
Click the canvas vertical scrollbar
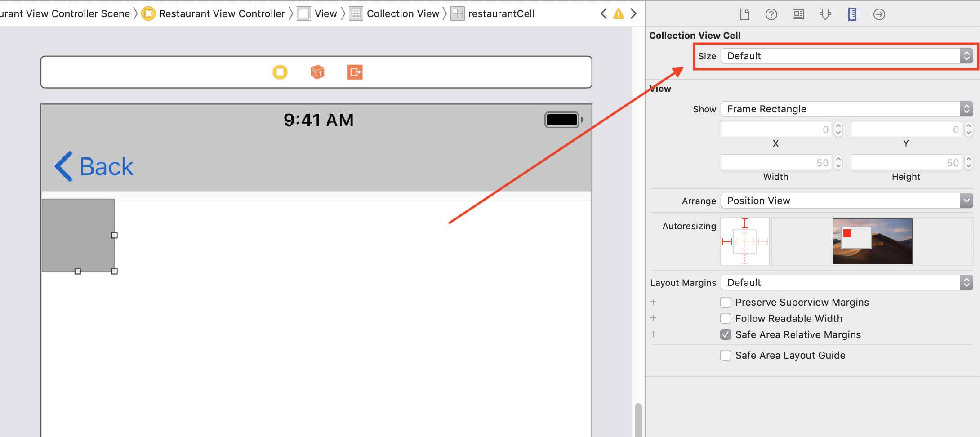(x=638, y=420)
